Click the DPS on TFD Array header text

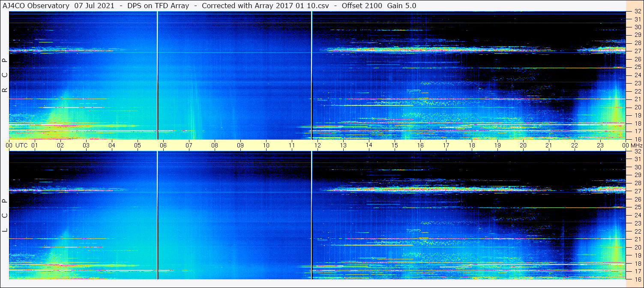158,6
